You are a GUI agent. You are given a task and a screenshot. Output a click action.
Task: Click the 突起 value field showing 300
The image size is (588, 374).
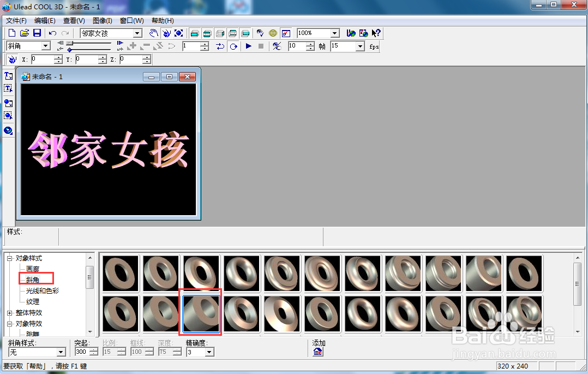click(82, 352)
